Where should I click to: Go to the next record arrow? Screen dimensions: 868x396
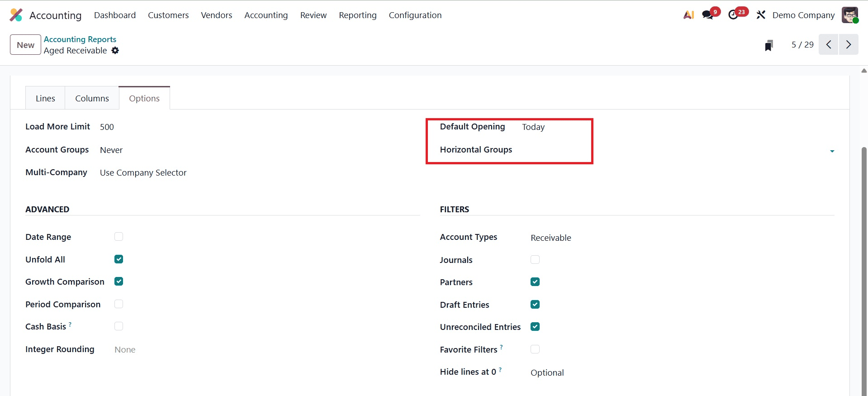[848, 44]
